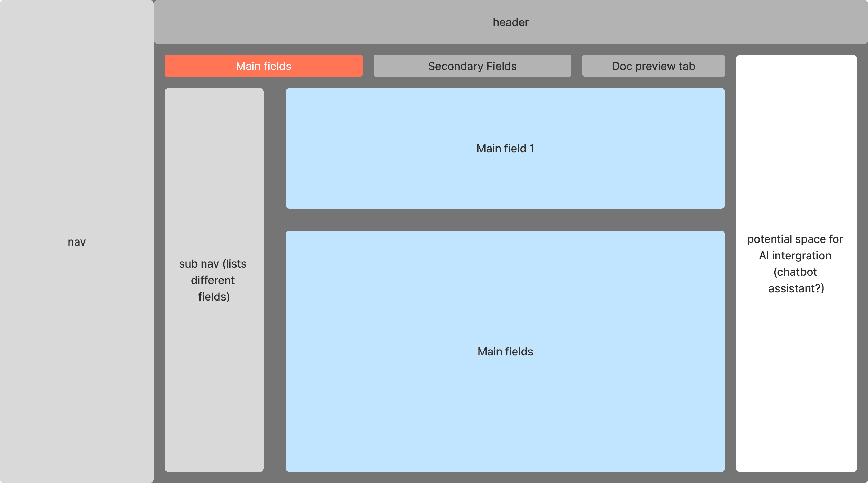The width and height of the screenshot is (868, 483).
Task: Click '(chatbot assistant?)' text in white panel
Action: point(796,280)
